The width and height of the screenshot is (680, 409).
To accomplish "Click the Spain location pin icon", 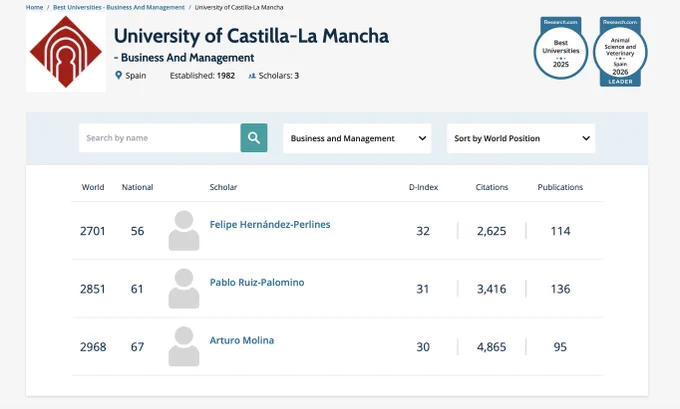I will (118, 75).
